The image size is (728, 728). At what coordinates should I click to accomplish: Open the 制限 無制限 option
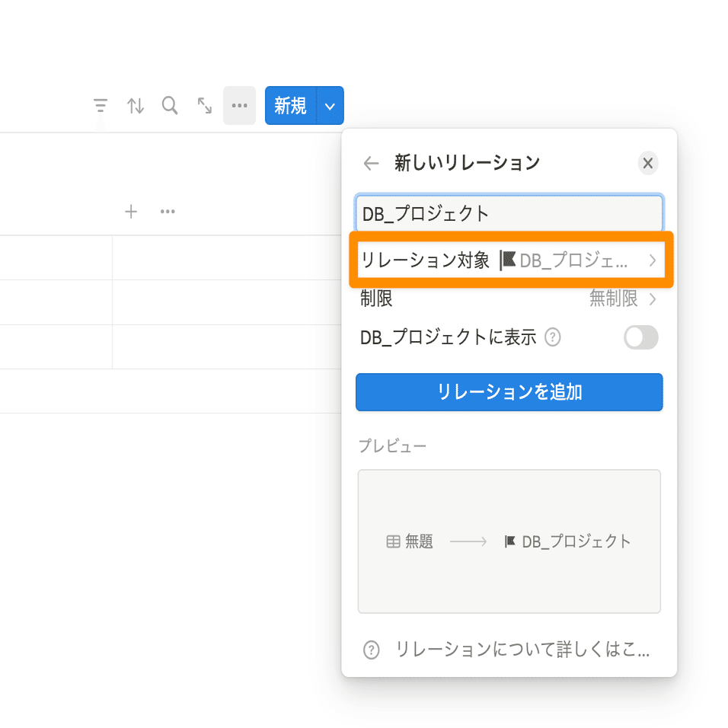tap(509, 299)
